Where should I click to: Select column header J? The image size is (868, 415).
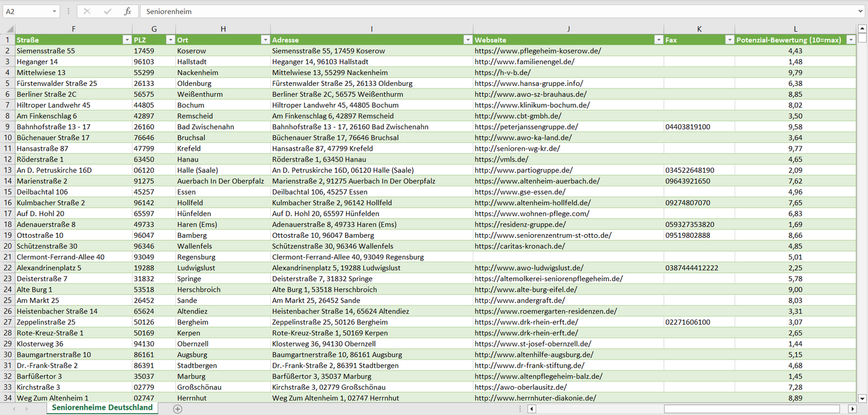pyautogui.click(x=568, y=29)
